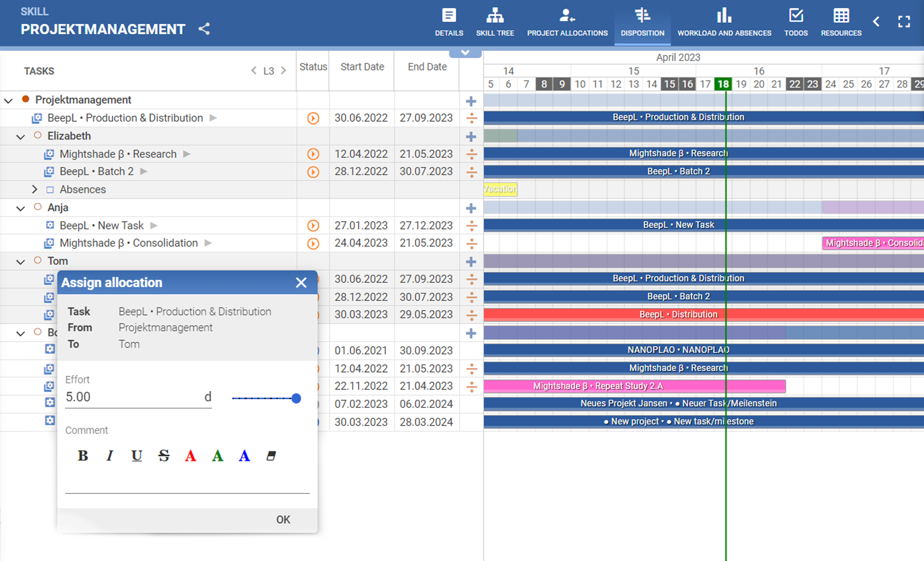Click plus icon in the Projektmanagement row
This screenshot has width=924, height=561.
(471, 101)
